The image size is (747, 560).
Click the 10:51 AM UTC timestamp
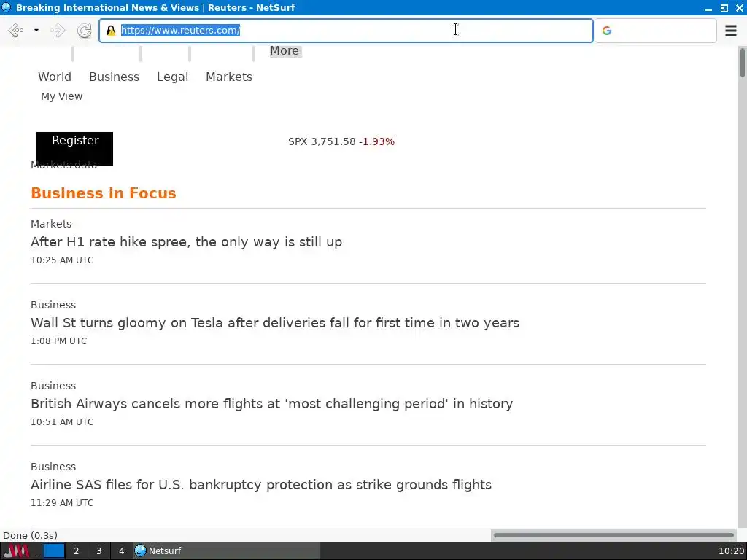pos(62,422)
